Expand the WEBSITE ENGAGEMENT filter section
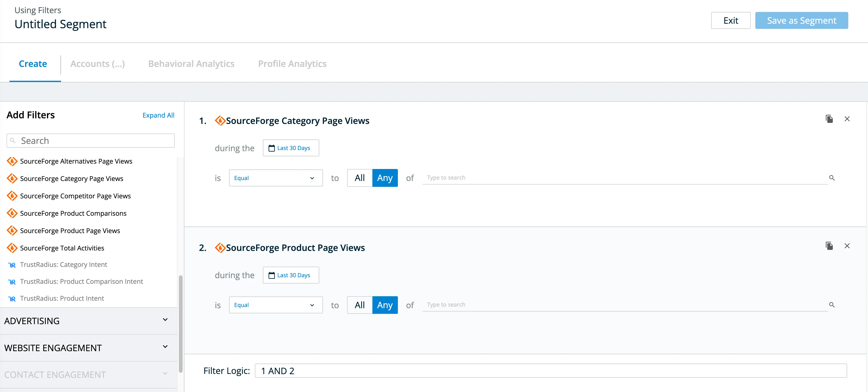Image resolution: width=868 pixels, height=392 pixels. pos(88,348)
